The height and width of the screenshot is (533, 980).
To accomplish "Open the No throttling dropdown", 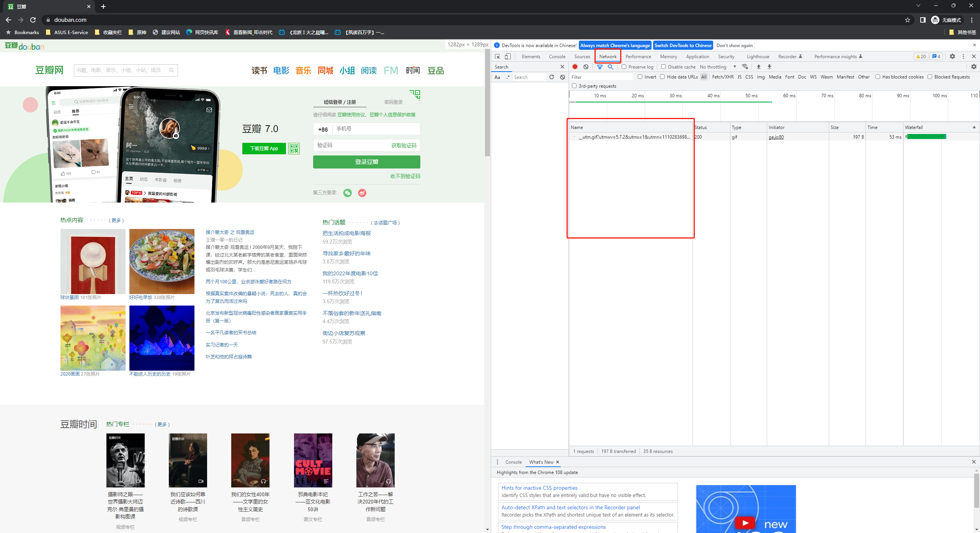I will 718,67.
